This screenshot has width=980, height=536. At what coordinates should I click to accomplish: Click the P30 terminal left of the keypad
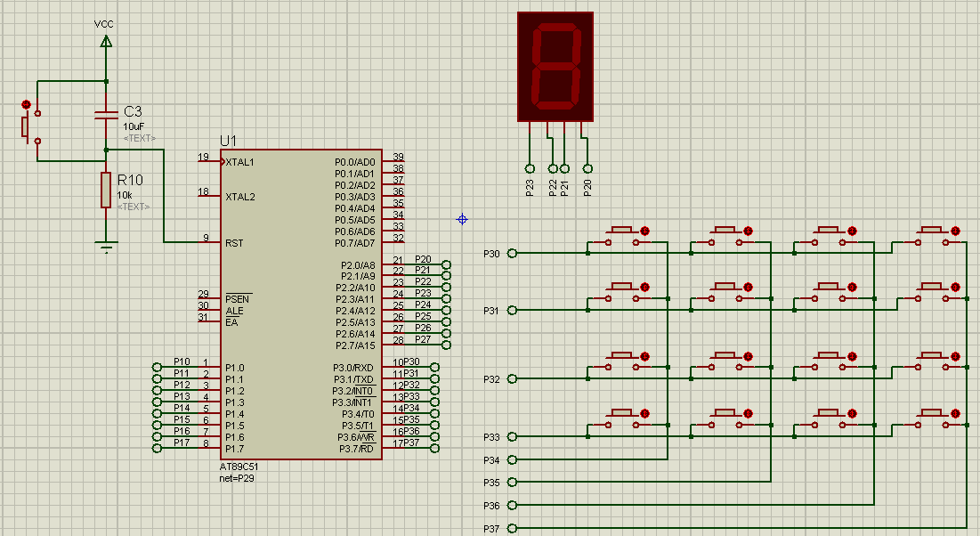[512, 253]
